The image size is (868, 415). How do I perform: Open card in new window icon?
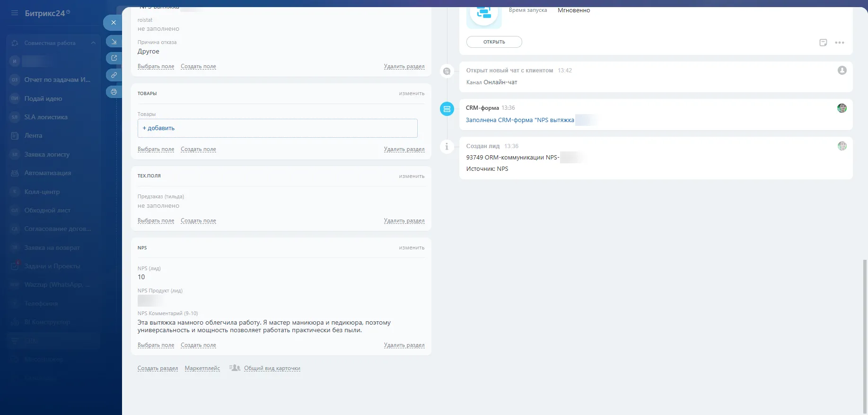tap(114, 58)
